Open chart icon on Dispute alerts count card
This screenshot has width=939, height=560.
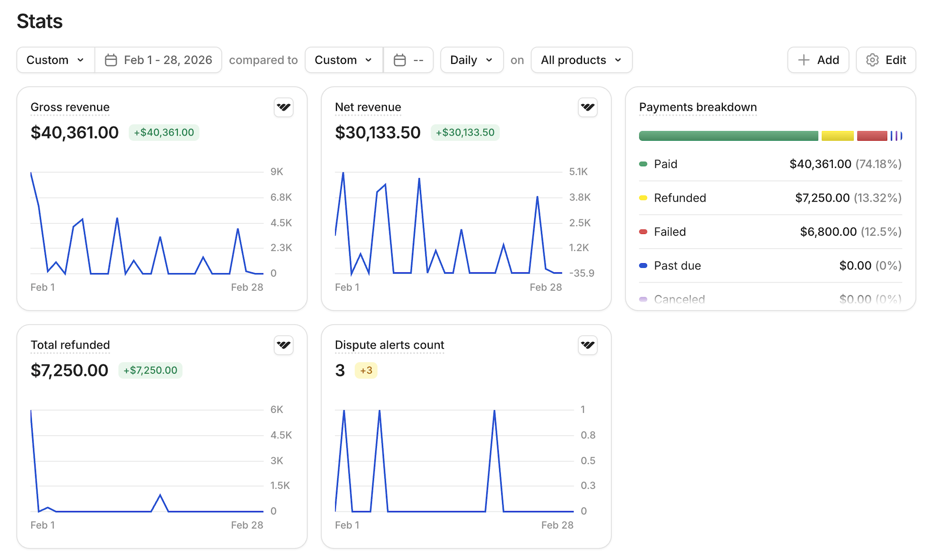coord(588,345)
